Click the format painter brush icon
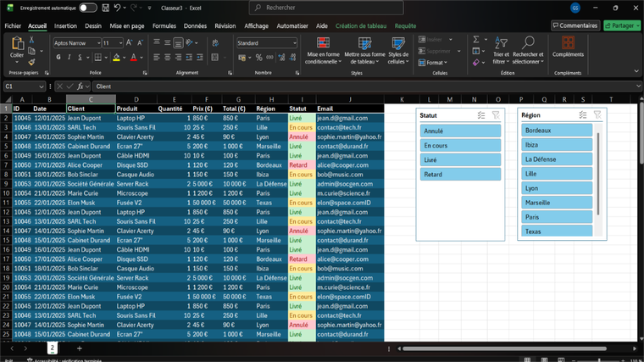This screenshot has width=644, height=362. click(x=32, y=62)
